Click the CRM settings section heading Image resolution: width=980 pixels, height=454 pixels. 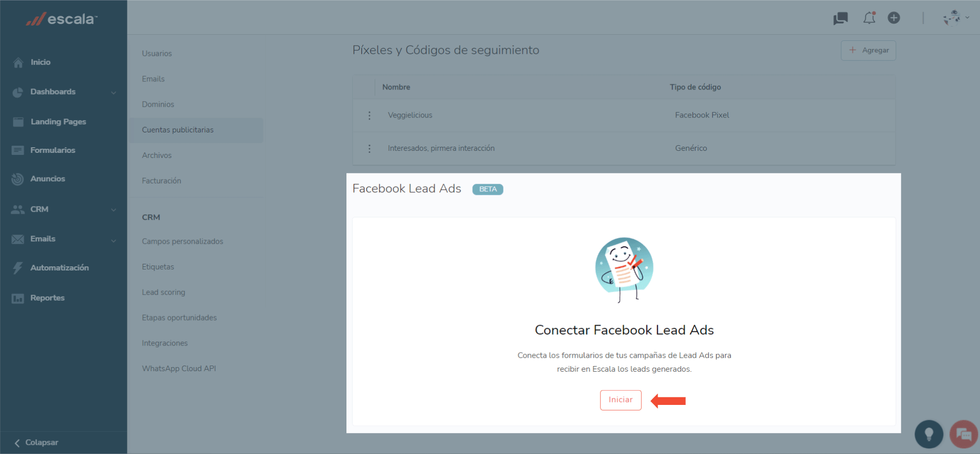[x=151, y=217]
